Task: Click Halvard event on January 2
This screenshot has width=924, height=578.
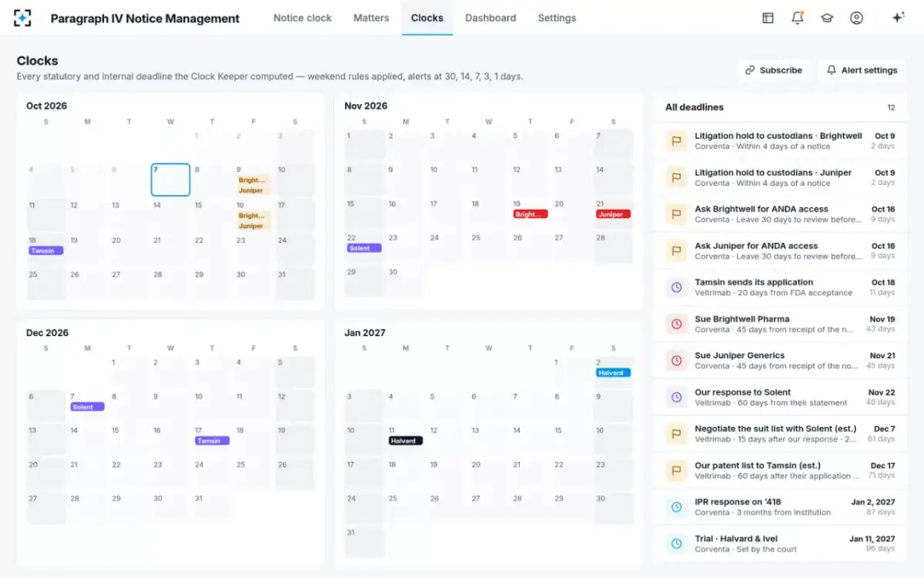Action: [614, 373]
